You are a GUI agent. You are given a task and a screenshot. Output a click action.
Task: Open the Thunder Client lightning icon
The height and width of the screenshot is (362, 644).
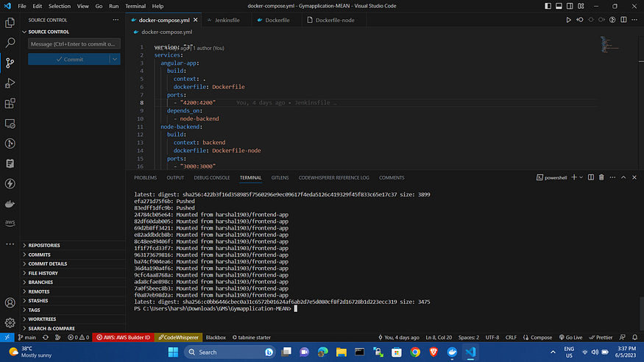click(x=10, y=183)
